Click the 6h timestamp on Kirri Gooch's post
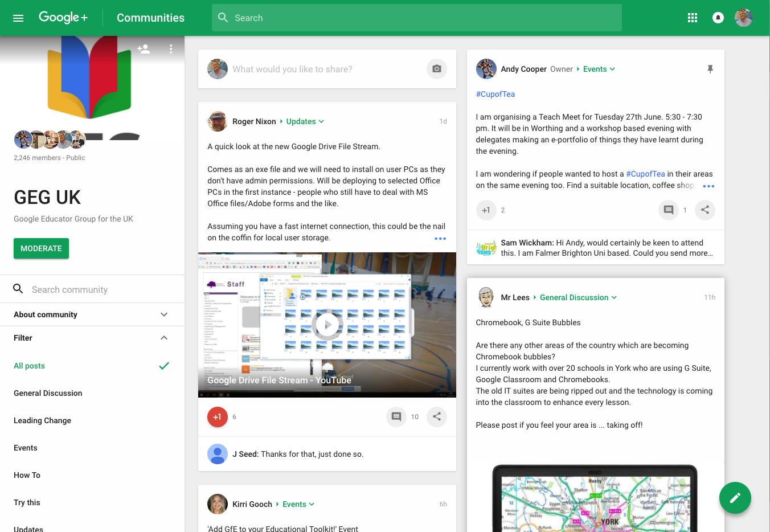 click(443, 504)
